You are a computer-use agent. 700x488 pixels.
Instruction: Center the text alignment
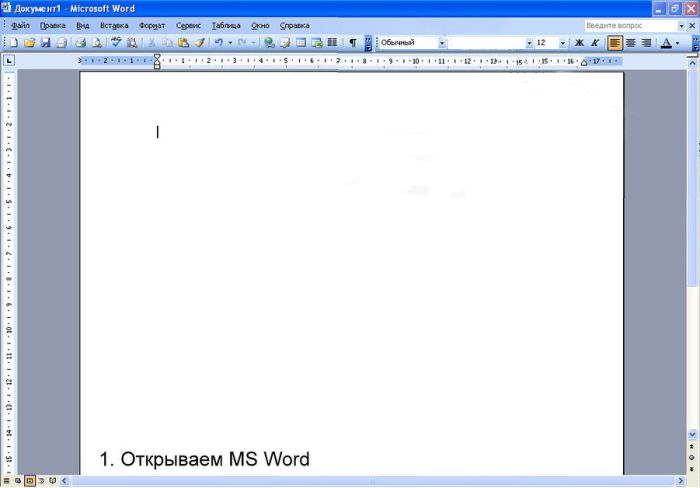631,43
